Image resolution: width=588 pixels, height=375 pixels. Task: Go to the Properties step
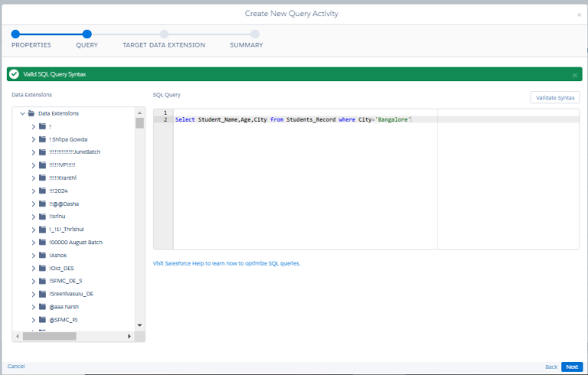[16, 34]
